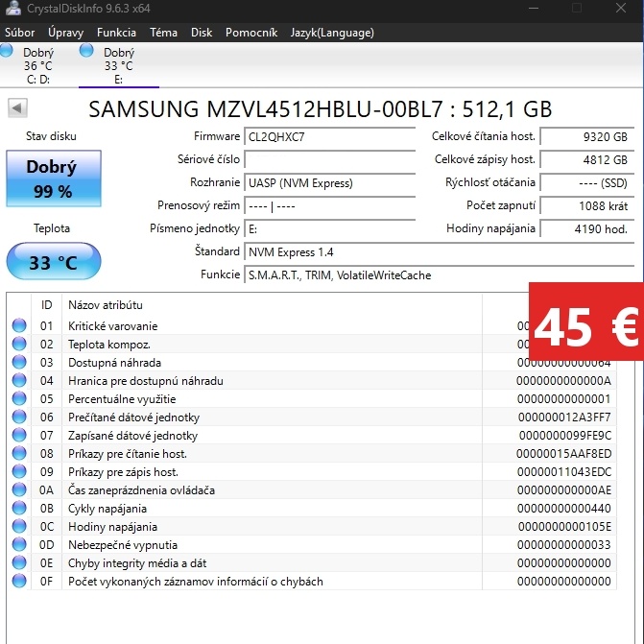The width and height of the screenshot is (644, 644).
Task: Click the Funkcie field with S.M.A.R.T., TRIM
Action: (439, 274)
